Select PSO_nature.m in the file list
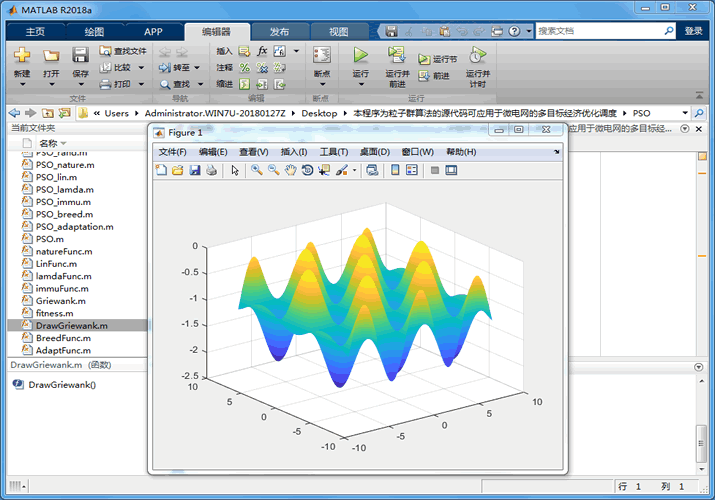This screenshot has height=500, width=715. 65,165
